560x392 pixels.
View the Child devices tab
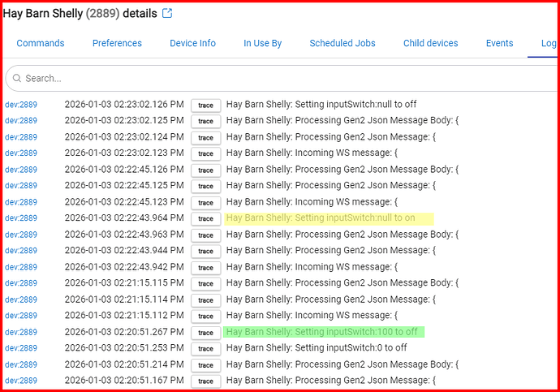point(431,43)
